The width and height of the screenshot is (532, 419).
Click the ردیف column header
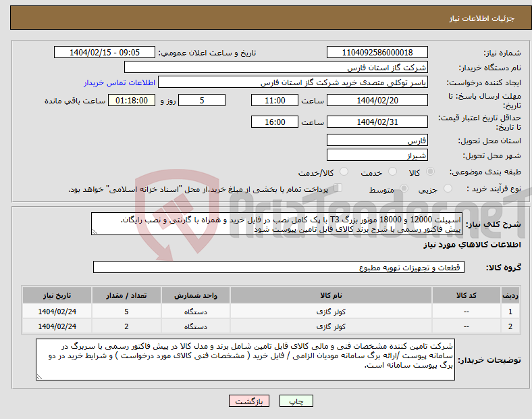click(x=510, y=295)
